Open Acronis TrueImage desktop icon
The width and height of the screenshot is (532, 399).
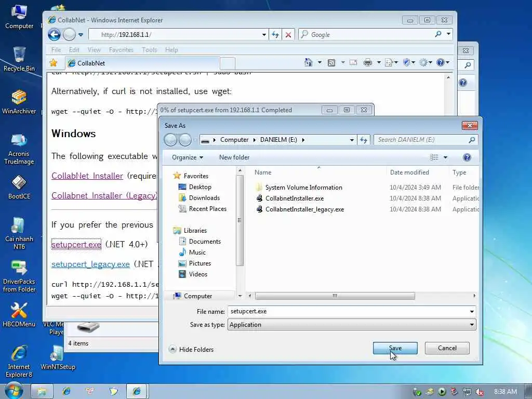tap(19, 149)
